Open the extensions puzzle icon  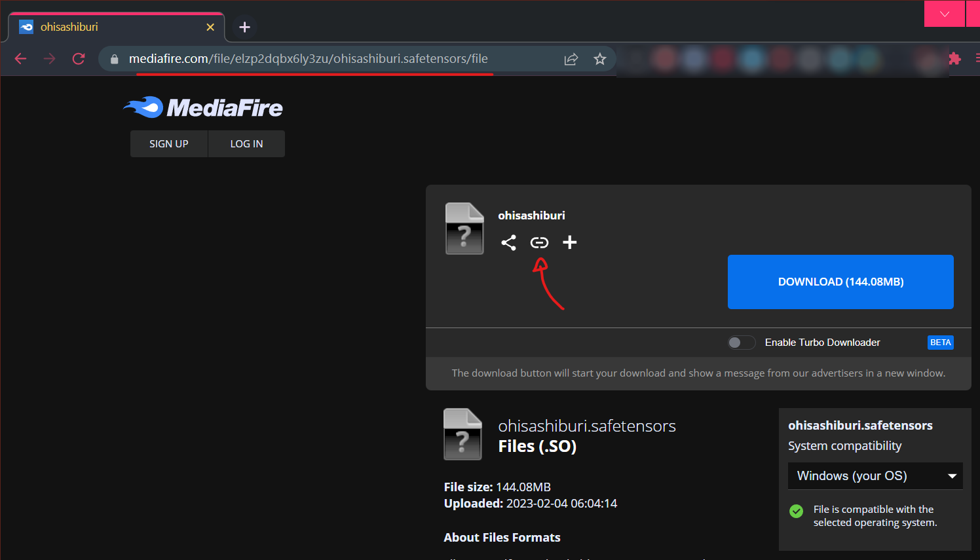(954, 59)
